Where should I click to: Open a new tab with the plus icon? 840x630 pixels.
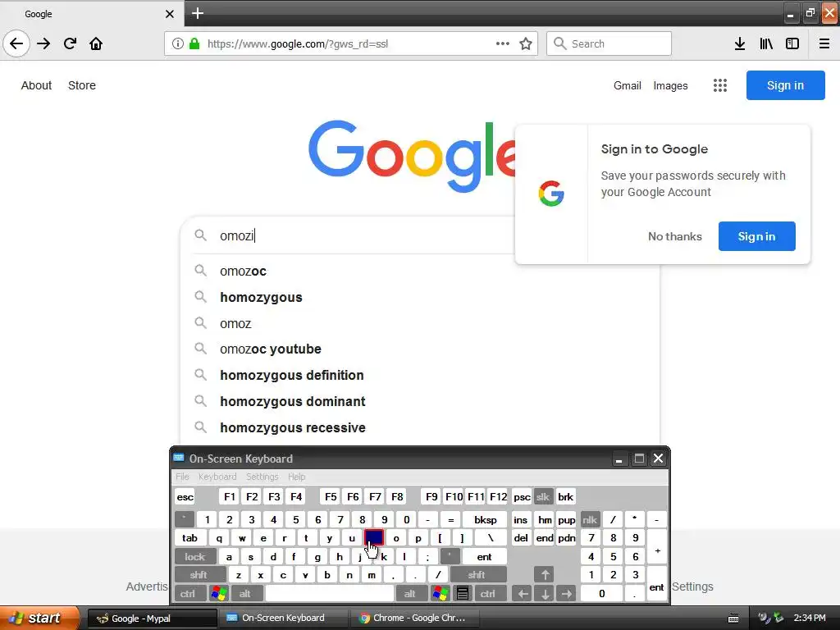(198, 13)
